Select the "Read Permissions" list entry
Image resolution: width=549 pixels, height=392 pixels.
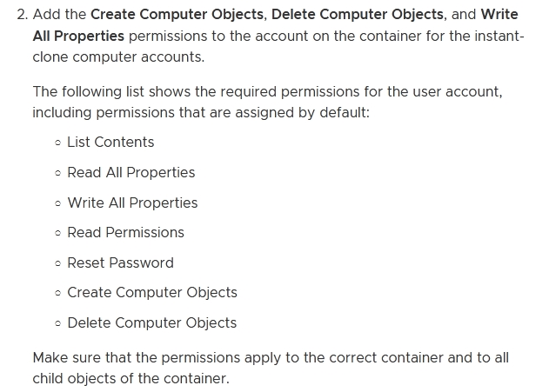pos(125,232)
